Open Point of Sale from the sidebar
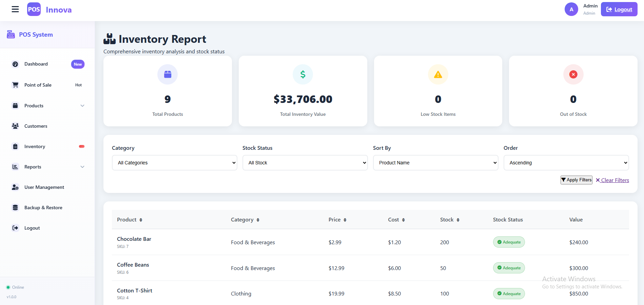 point(38,85)
